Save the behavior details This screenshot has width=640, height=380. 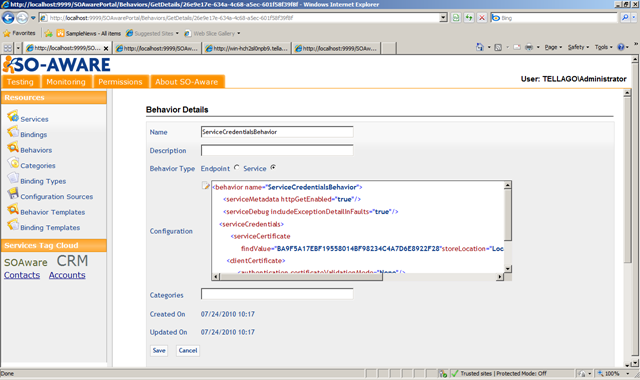[159, 351]
